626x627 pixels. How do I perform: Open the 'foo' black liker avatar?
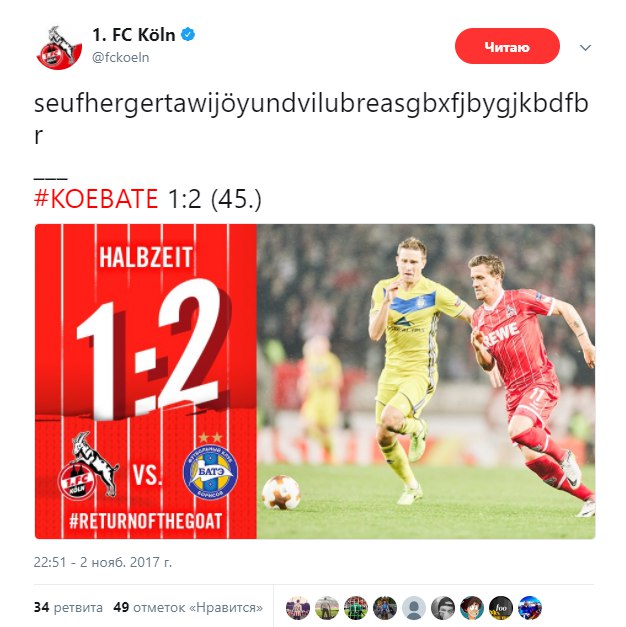click(501, 608)
